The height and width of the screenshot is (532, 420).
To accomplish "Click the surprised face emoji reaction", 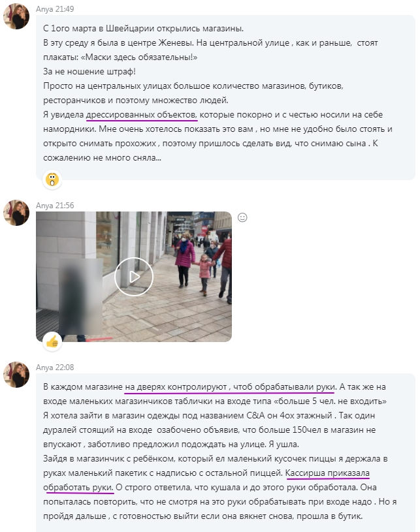I will tap(52, 179).
